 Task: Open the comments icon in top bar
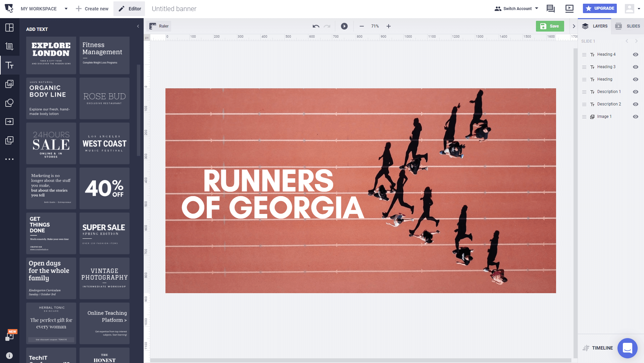tap(551, 9)
